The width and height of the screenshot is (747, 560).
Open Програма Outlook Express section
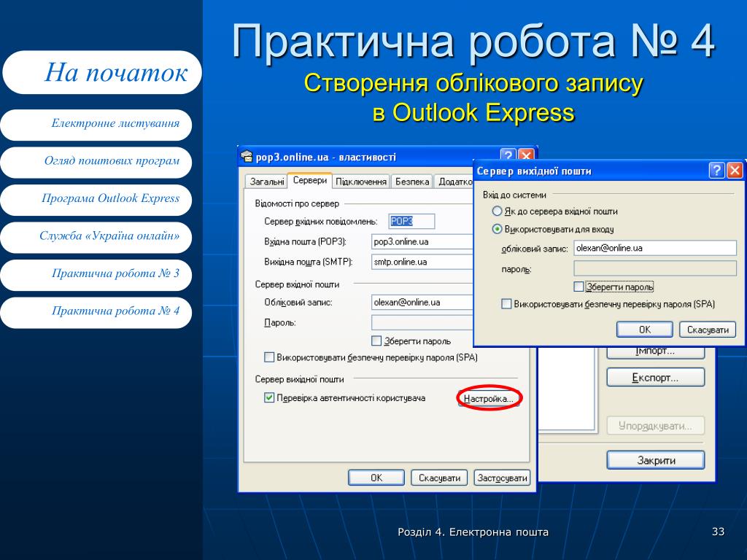pos(96,200)
